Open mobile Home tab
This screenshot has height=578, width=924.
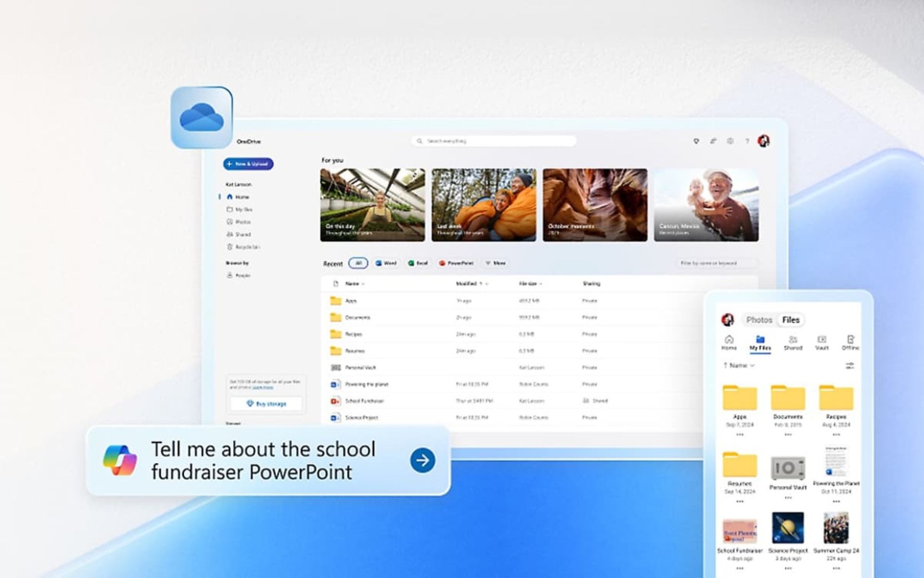(x=729, y=343)
